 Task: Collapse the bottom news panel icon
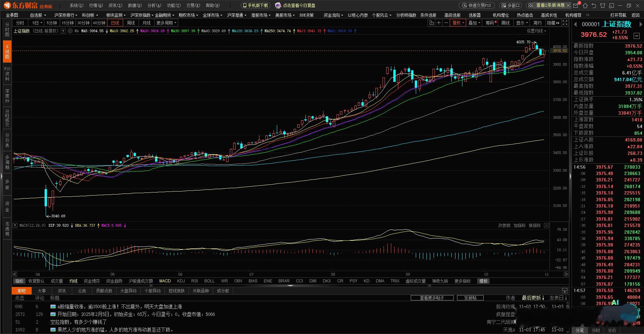point(565,291)
